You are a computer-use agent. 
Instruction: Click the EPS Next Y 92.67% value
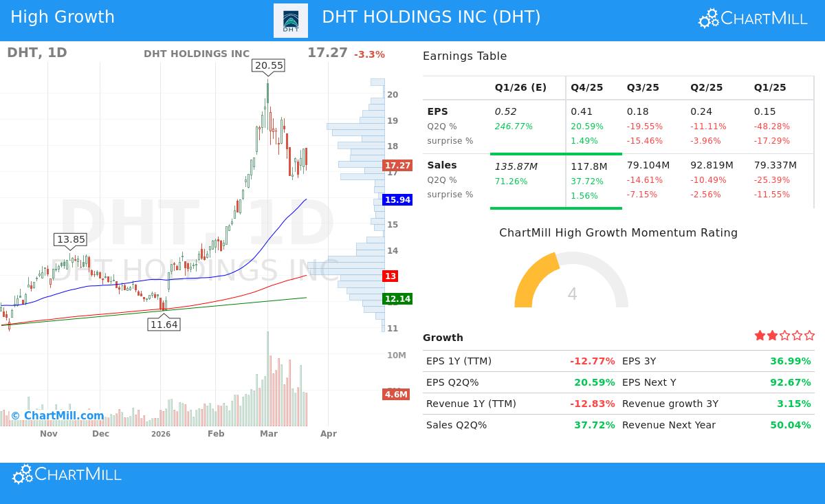791,382
